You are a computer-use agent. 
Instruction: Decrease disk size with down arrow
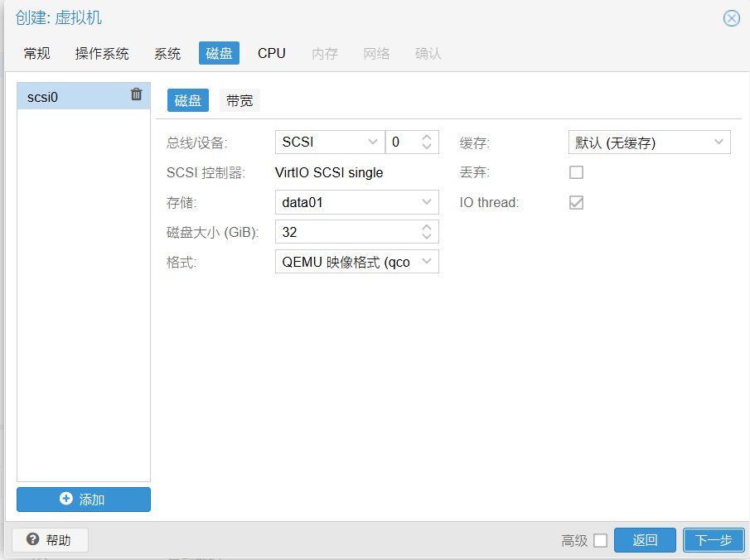[x=427, y=237]
